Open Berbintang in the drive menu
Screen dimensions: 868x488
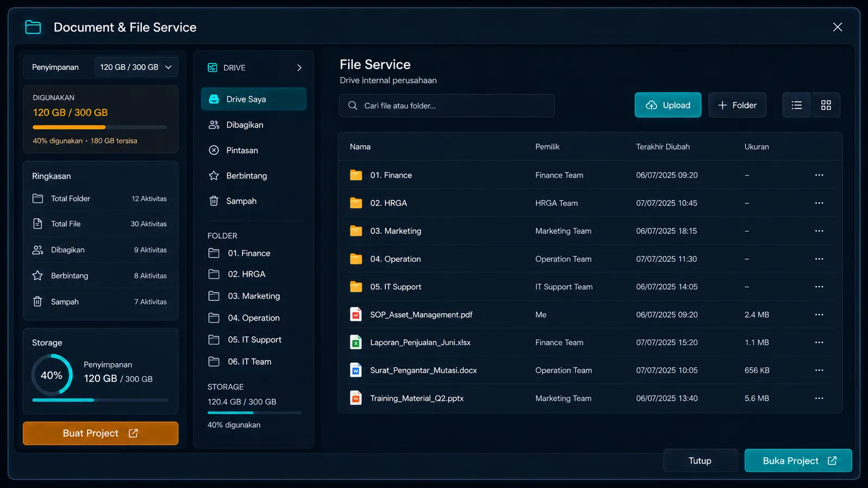[253, 176]
